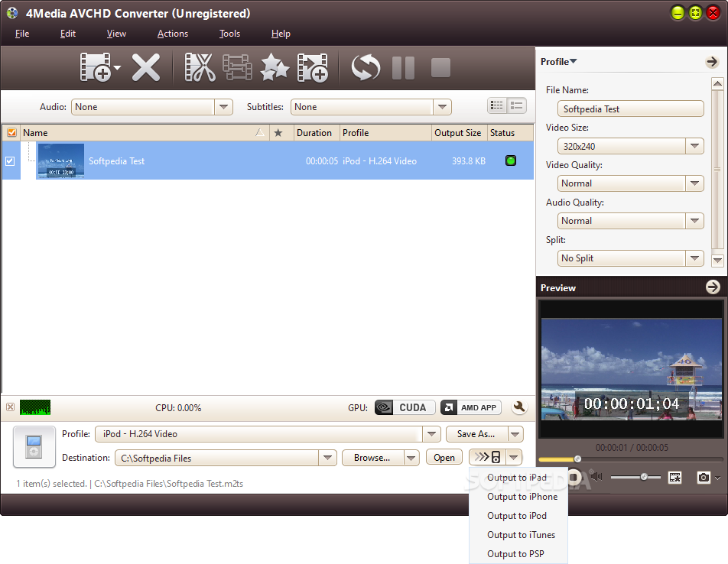Mute the preview speaker icon
This screenshot has width=728, height=564.
point(596,477)
